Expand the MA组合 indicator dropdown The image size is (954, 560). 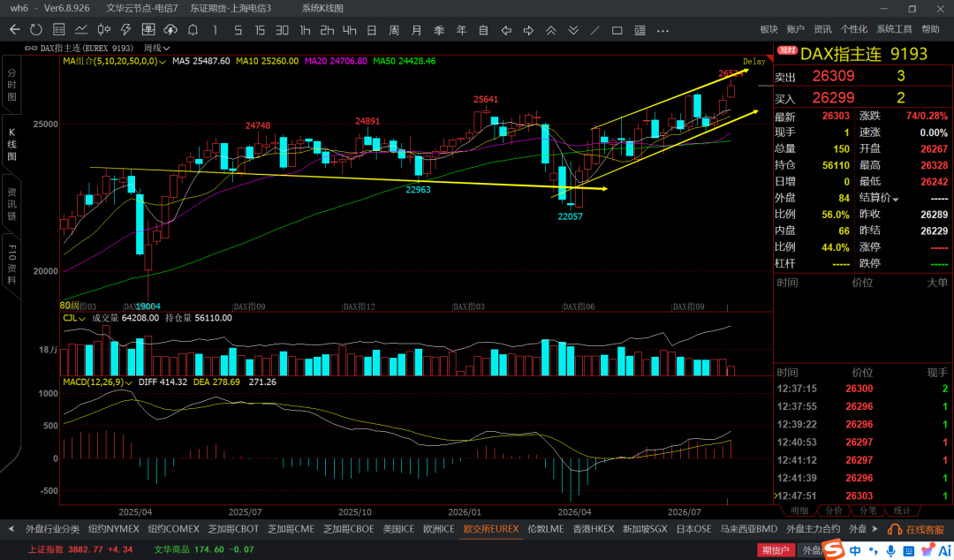pos(114,61)
